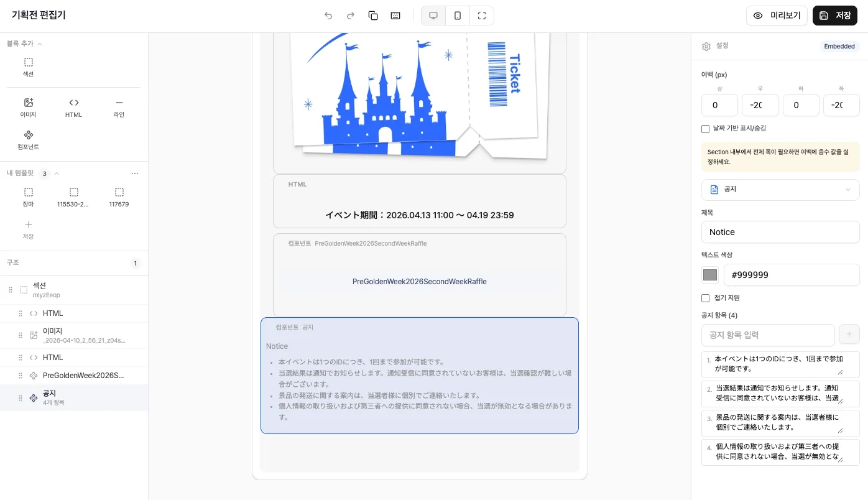Select the PreGoldenWeek2026S… row in the structure tree

pyautogui.click(x=74, y=376)
